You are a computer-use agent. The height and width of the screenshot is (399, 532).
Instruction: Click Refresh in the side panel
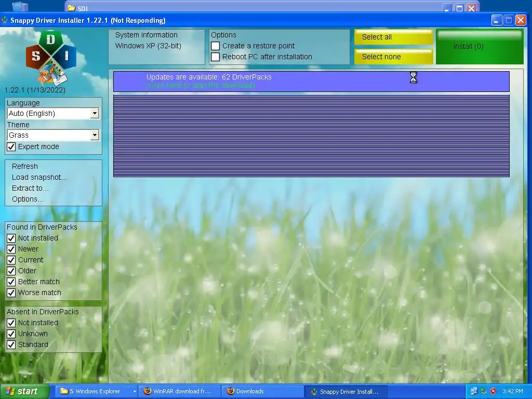pos(25,166)
